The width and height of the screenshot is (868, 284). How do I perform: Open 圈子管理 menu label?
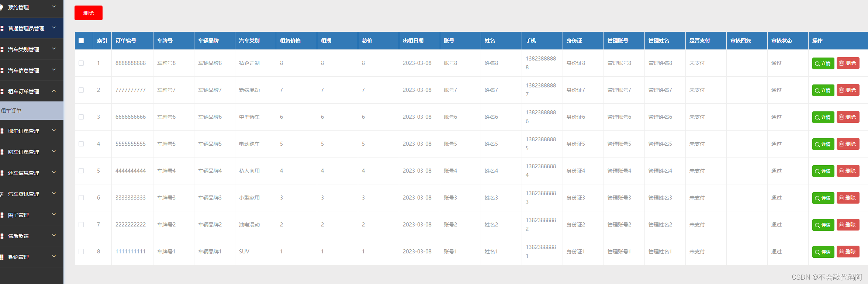[x=18, y=215]
